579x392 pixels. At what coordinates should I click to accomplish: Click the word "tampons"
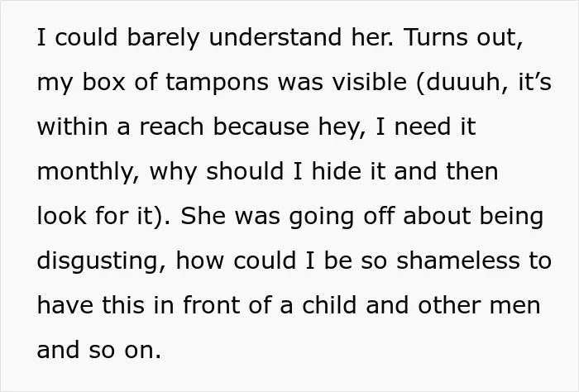pyautogui.click(x=217, y=84)
